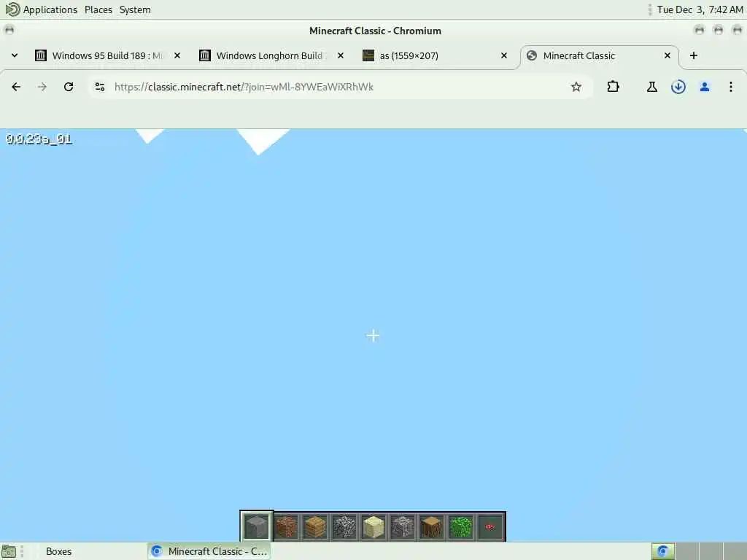Image resolution: width=747 pixels, height=560 pixels.
Task: Open a new browser tab
Action: point(694,55)
